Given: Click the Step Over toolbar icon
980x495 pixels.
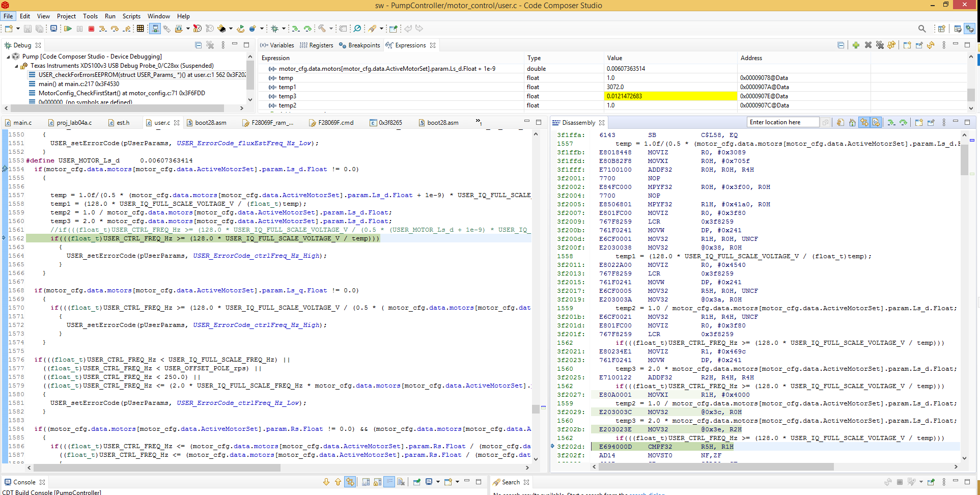Looking at the screenshot, I should [x=115, y=29].
